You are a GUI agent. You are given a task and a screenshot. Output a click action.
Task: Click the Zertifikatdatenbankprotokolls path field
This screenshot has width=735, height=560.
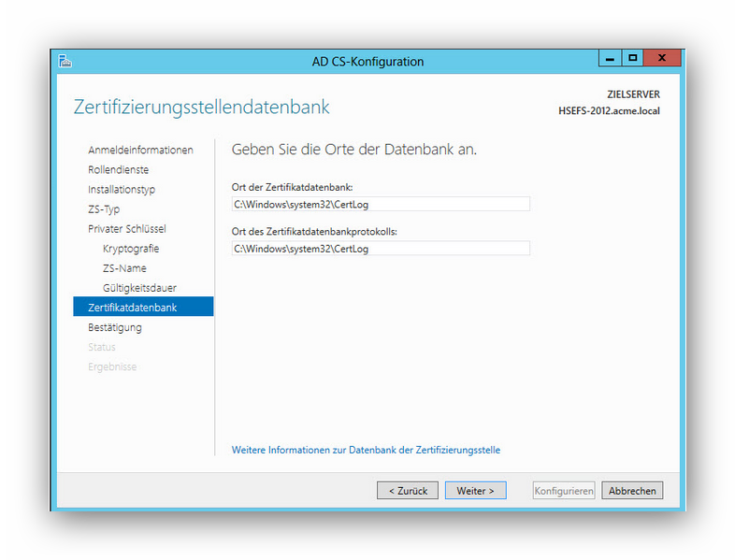coord(380,249)
